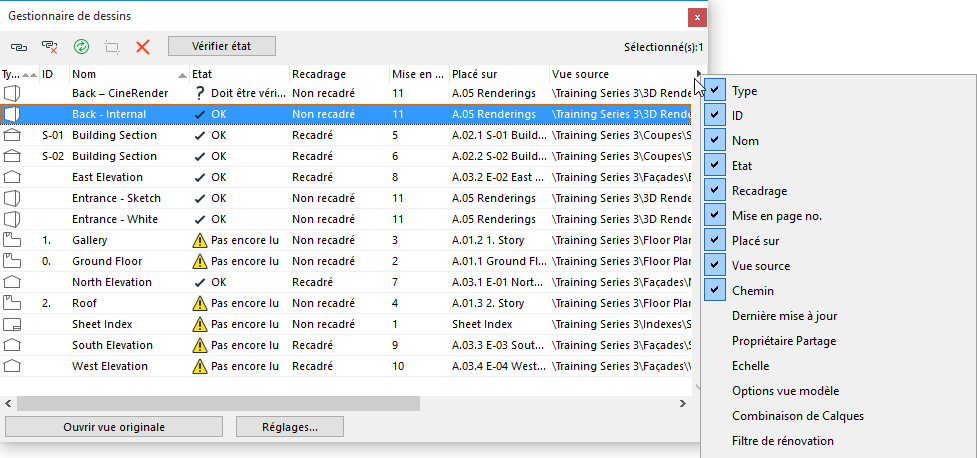
Task: Click A.03.2 E-02 East cell
Action: click(499, 178)
